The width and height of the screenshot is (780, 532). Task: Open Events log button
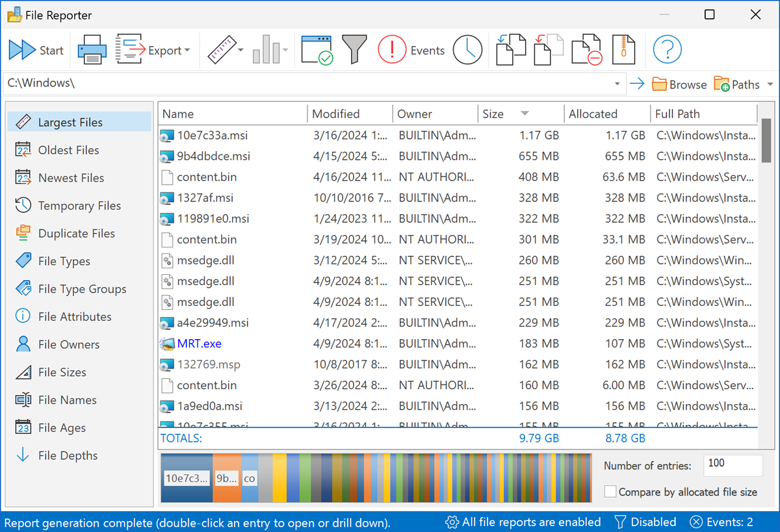412,50
